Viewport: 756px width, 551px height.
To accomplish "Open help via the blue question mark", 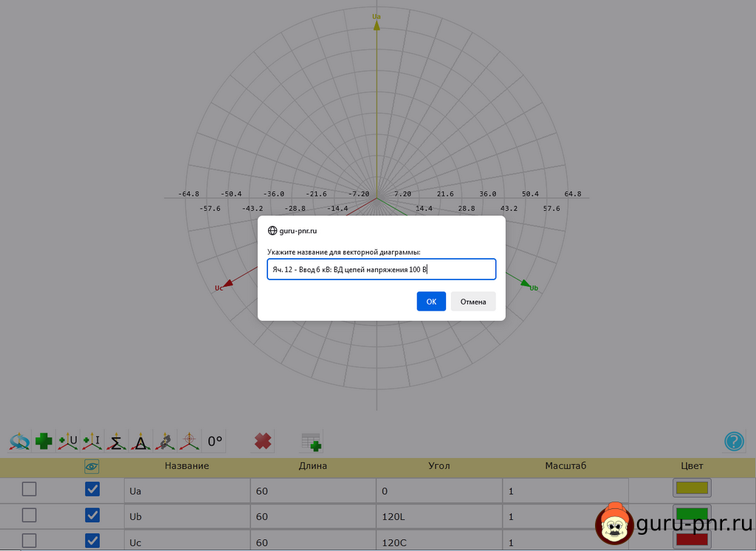I will click(735, 441).
